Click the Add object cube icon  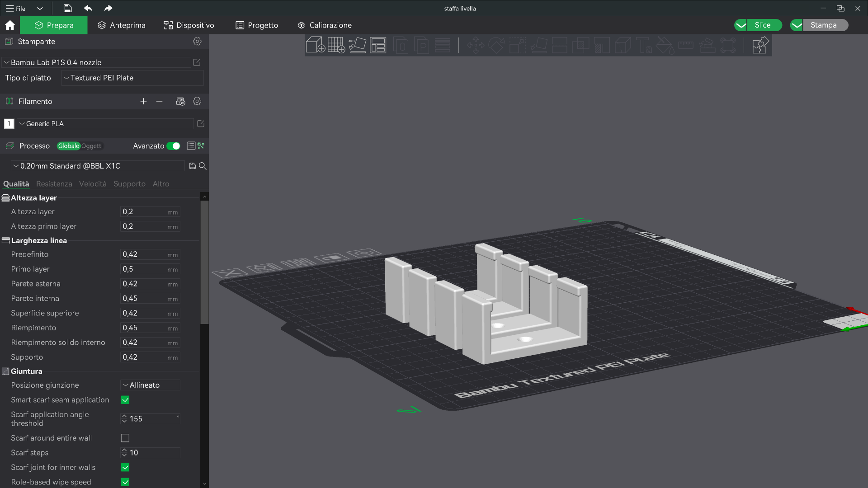pyautogui.click(x=315, y=45)
